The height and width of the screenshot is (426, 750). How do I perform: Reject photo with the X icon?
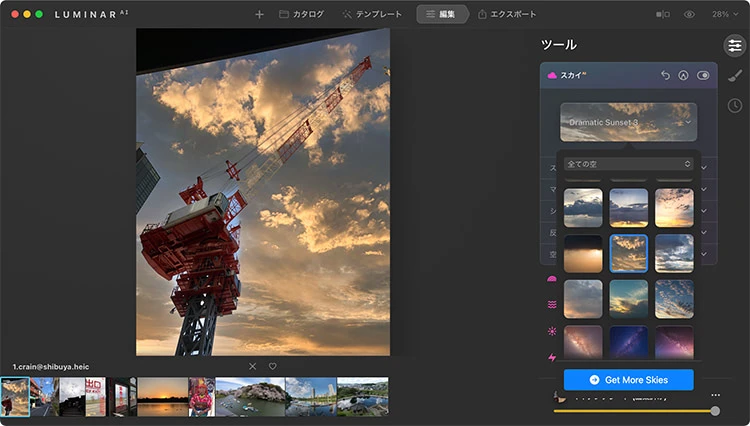(x=252, y=366)
